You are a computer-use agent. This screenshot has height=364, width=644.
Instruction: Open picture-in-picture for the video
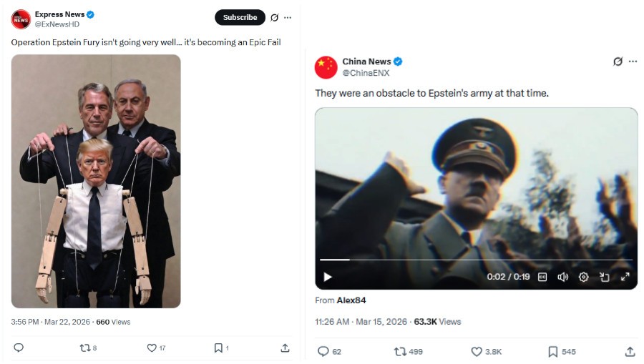(x=604, y=277)
